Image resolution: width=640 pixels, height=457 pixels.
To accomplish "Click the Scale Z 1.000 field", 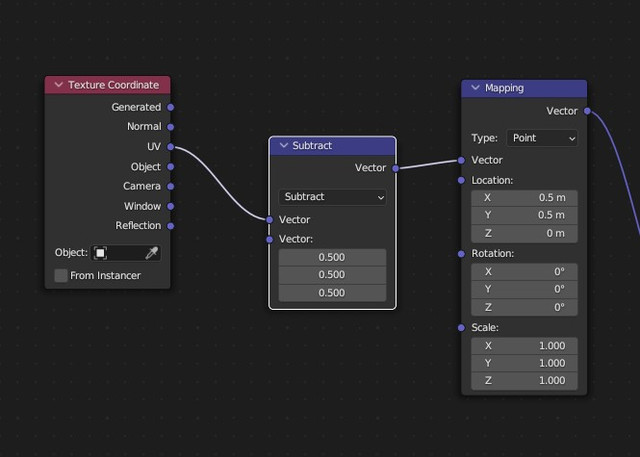I will click(524, 381).
